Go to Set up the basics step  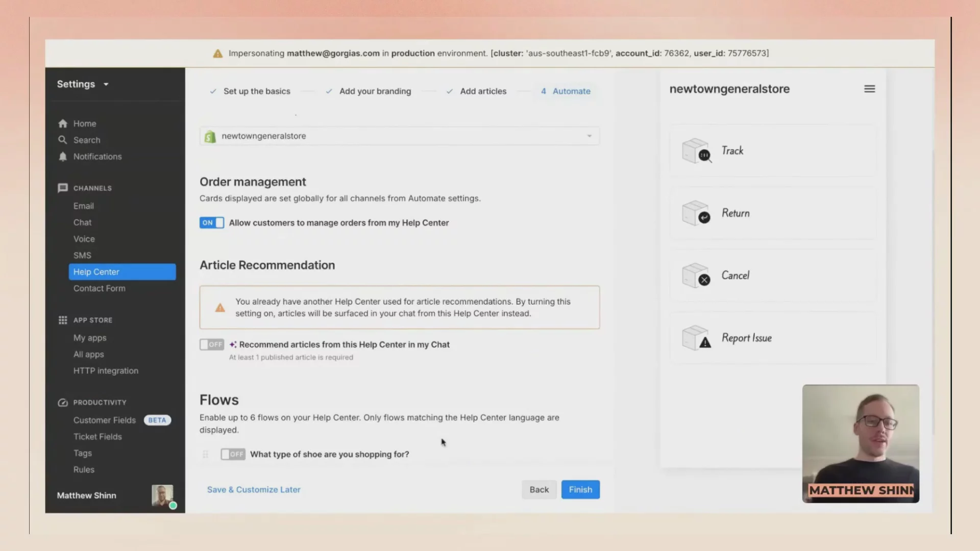coord(250,91)
